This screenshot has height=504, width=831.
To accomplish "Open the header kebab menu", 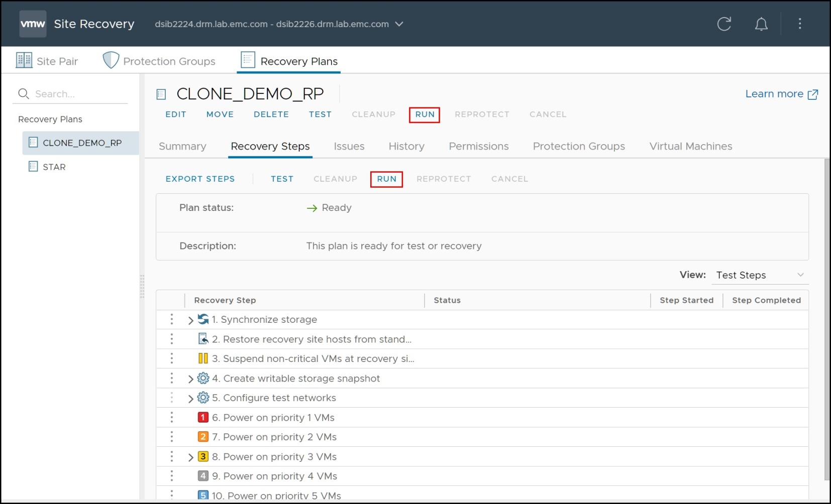I will point(800,24).
